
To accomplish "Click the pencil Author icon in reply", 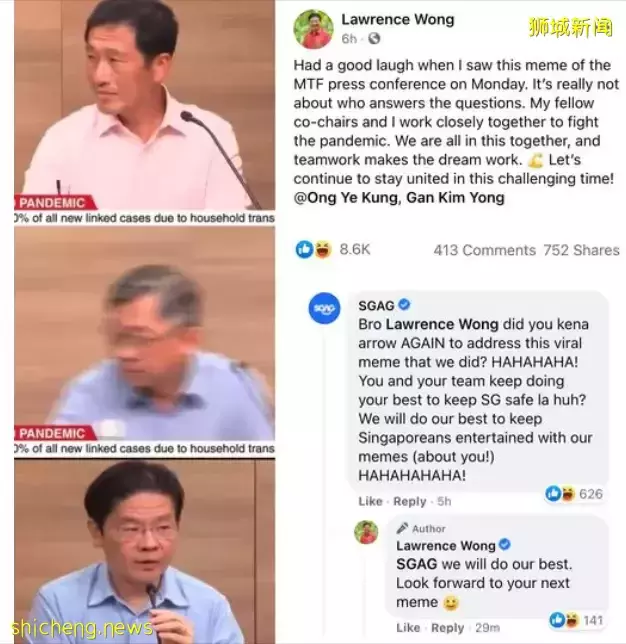I will [x=402, y=528].
